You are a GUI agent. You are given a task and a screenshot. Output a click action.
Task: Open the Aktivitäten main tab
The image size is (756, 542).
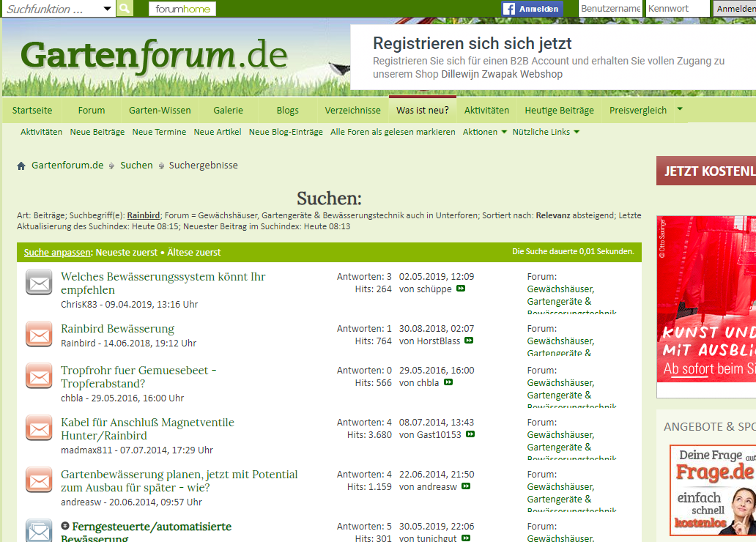point(486,110)
